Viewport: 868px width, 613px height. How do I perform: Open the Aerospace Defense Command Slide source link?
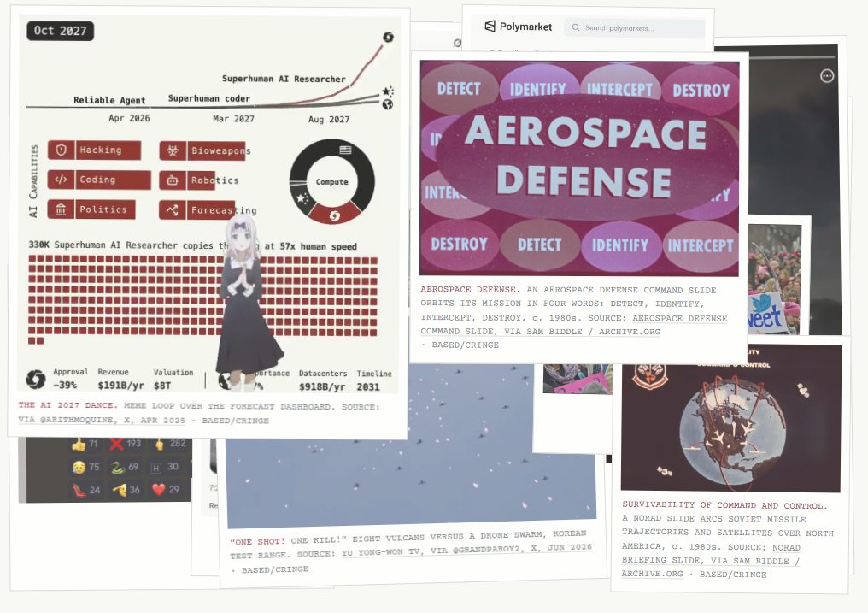pyautogui.click(x=574, y=325)
